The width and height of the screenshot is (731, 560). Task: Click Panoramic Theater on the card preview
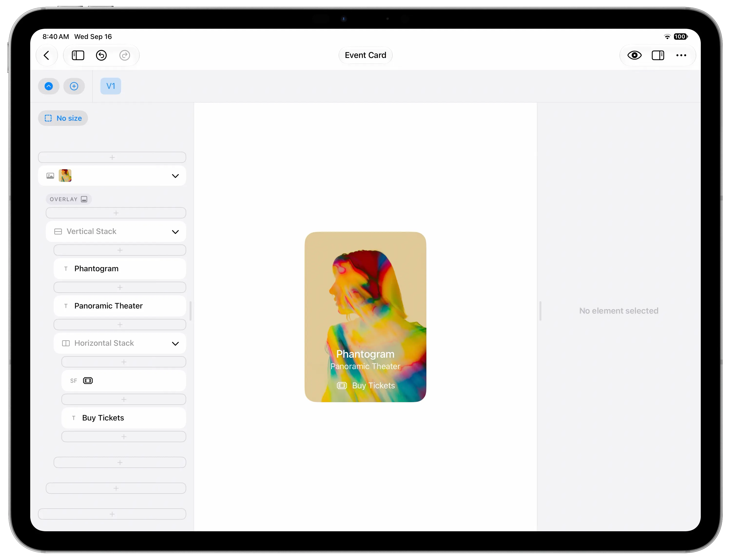(x=365, y=366)
